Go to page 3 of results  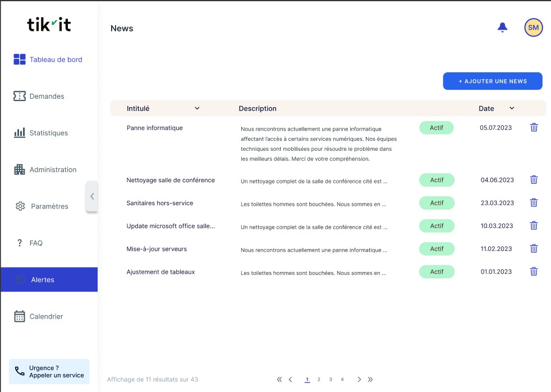pos(330,380)
